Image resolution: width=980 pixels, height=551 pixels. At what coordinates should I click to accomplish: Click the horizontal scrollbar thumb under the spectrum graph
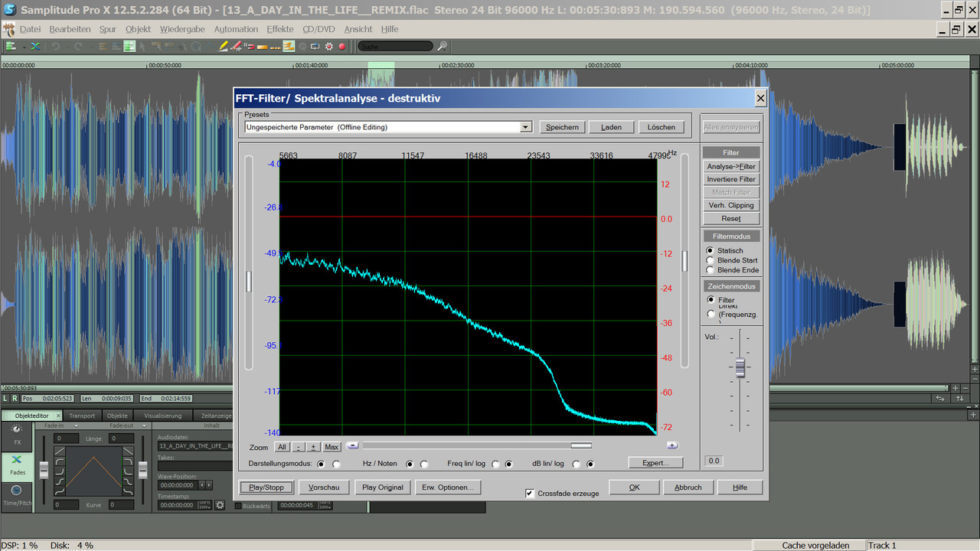581,445
